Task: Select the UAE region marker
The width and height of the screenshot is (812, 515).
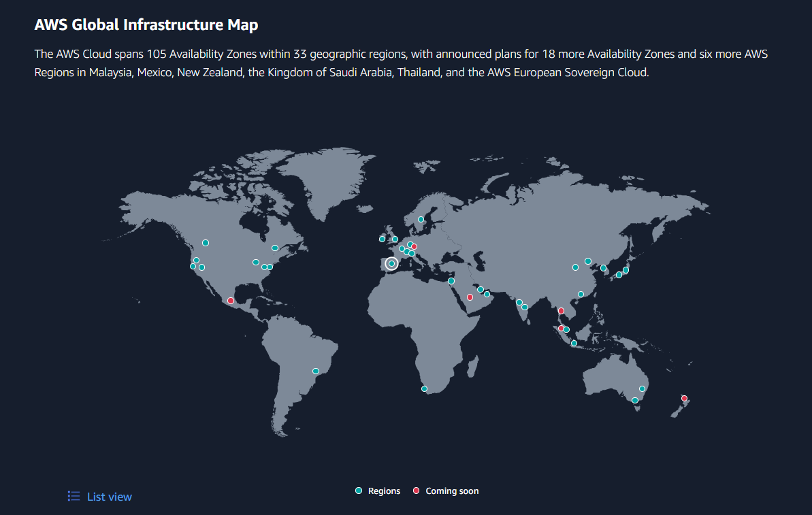Action: pyautogui.click(x=487, y=295)
